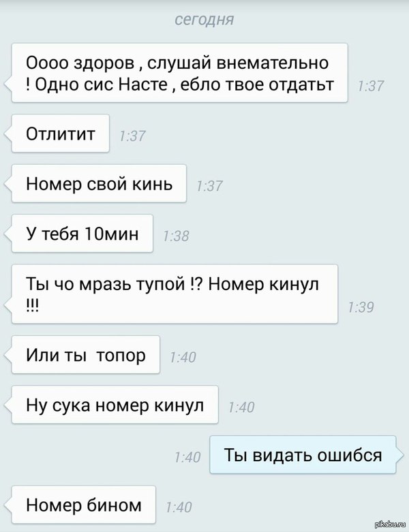
Task: Tap the "Отлитит" message bubble
Action: coord(61,134)
